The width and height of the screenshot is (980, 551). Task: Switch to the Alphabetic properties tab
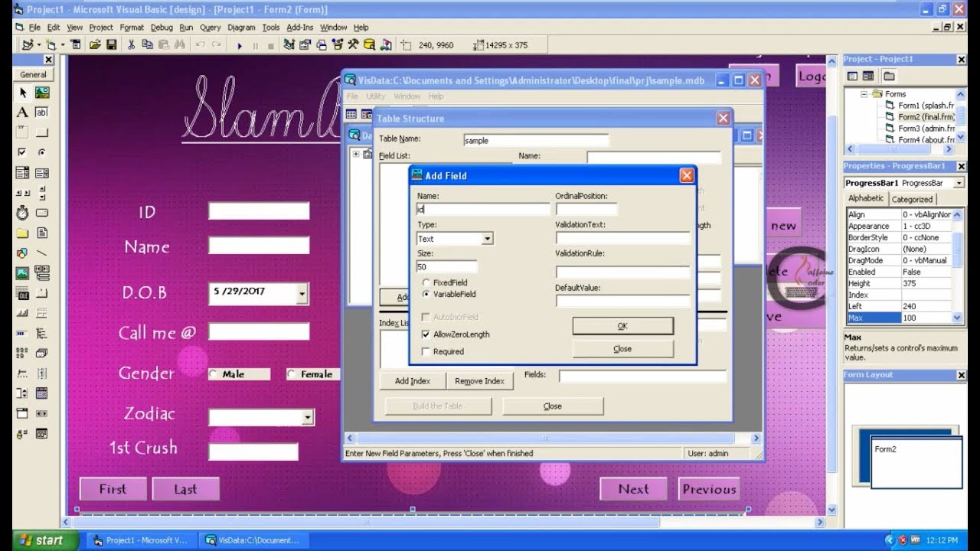866,198
